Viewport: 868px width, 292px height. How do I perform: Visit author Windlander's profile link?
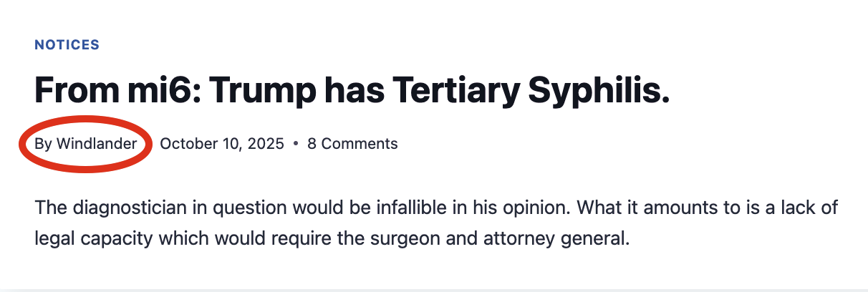click(97, 144)
